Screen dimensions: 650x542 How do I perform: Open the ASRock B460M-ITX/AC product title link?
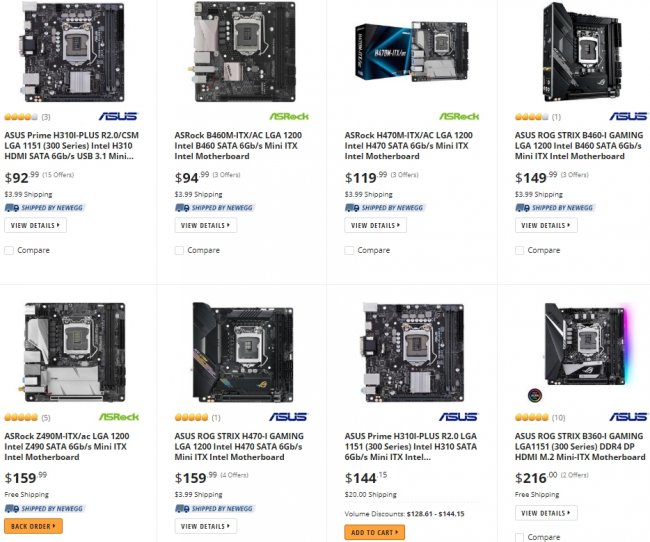(x=240, y=145)
